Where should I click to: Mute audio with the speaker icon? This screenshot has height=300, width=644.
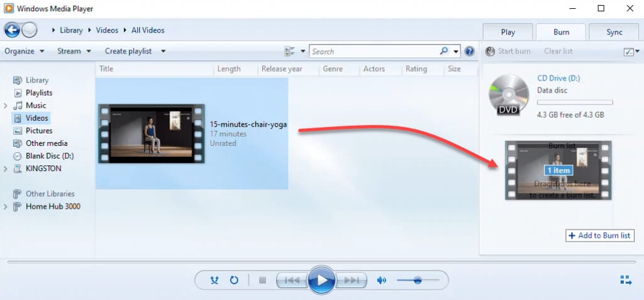(x=382, y=281)
